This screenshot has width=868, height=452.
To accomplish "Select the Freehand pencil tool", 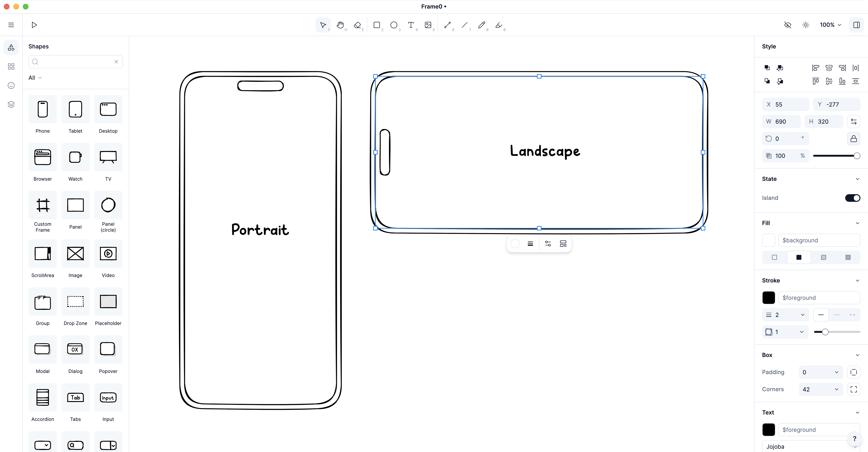I will [x=481, y=25].
